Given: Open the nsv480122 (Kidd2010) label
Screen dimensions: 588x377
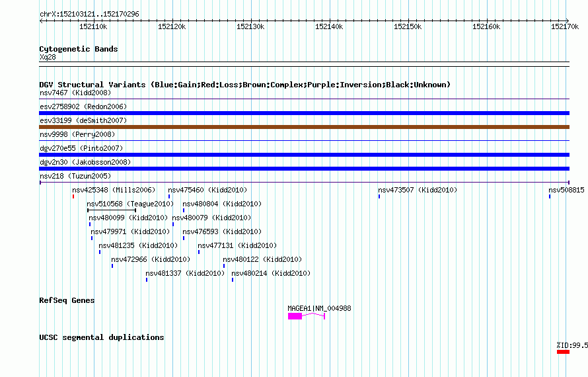Looking at the screenshot, I should [262, 259].
